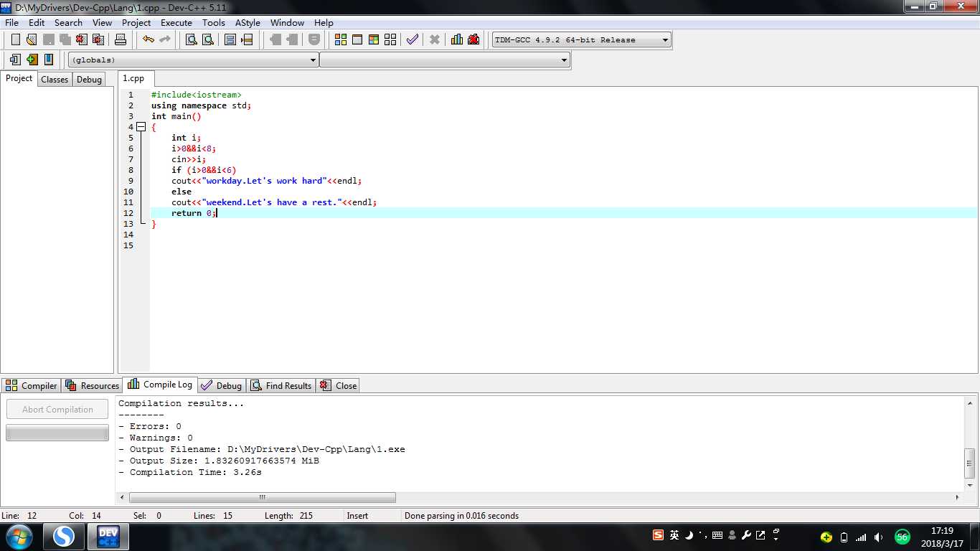This screenshot has width=980, height=551.
Task: Undo the last edit with the toolbar arrow
Action: pyautogui.click(x=148, y=39)
